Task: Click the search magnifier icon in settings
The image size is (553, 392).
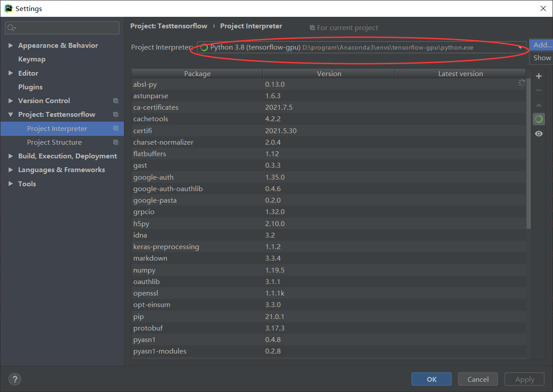Action: point(12,28)
